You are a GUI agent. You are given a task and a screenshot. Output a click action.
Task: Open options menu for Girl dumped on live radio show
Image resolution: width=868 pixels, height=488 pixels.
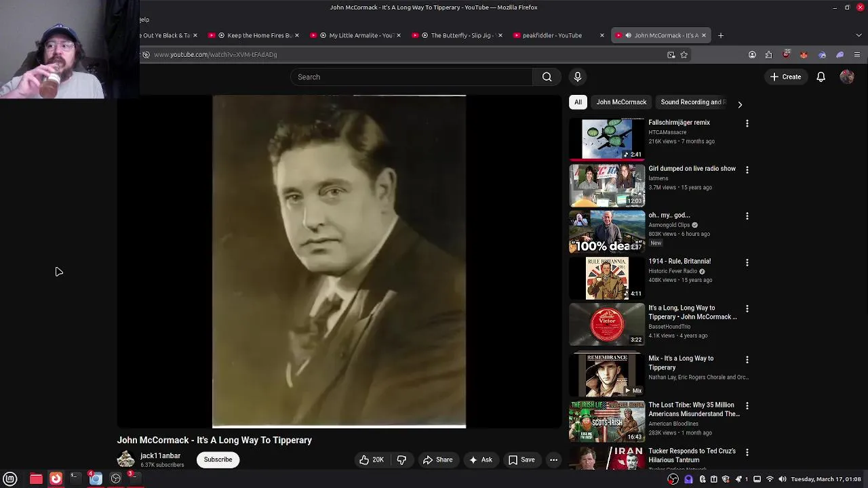(747, 169)
